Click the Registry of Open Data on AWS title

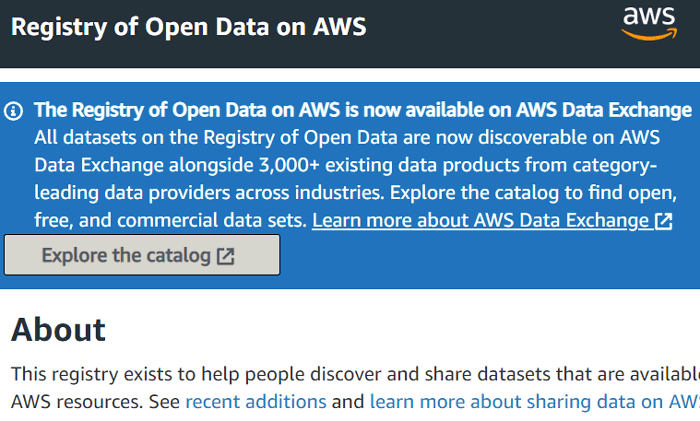188,27
